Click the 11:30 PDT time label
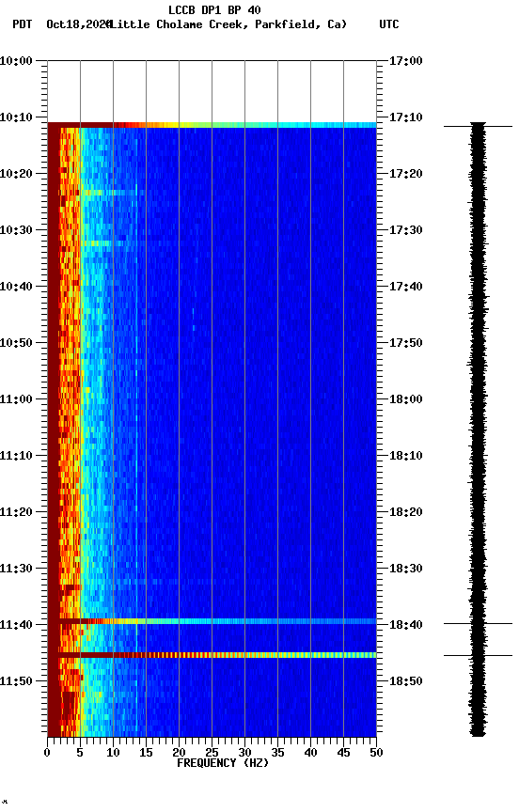Image resolution: width=519 pixels, height=812 pixels. pos(16,570)
